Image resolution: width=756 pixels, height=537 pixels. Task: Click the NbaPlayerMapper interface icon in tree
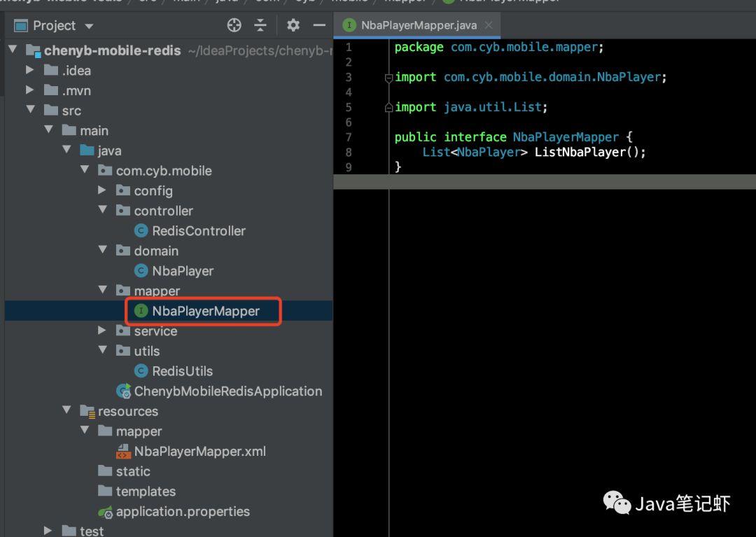141,311
